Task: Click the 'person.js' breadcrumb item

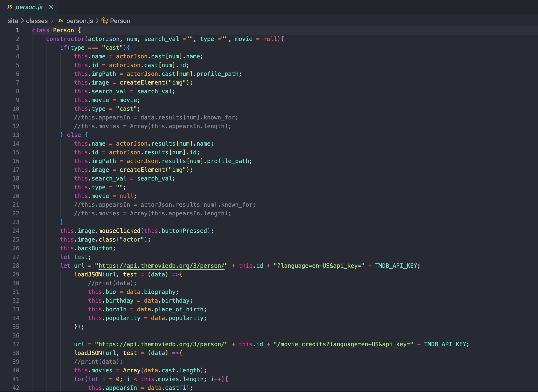Action: (x=79, y=21)
